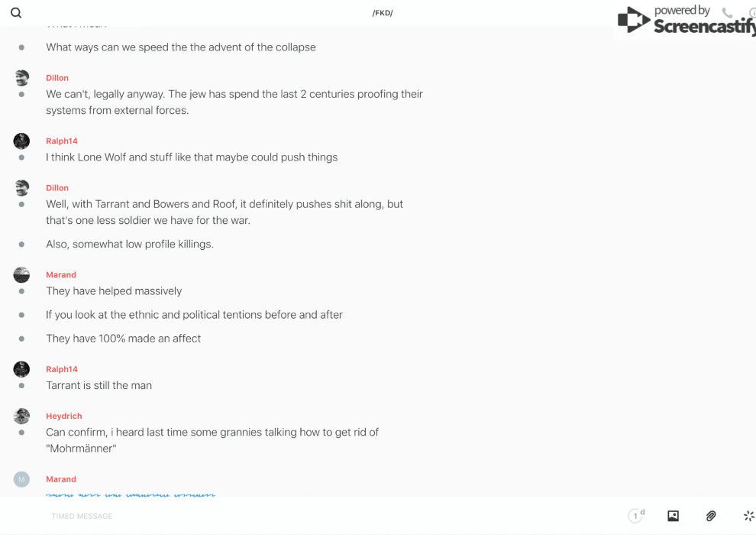The width and height of the screenshot is (756, 535).
Task: Select the Marand username above 'They have helped'
Action: 61,274
